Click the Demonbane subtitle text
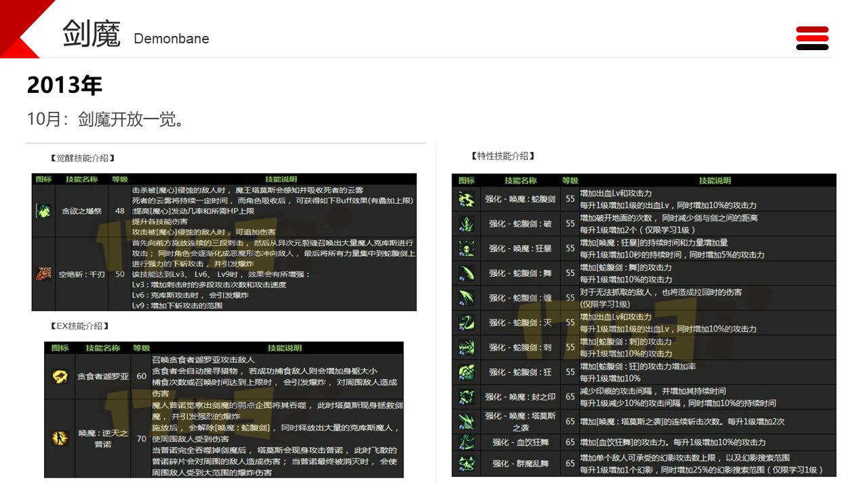 pos(172,39)
